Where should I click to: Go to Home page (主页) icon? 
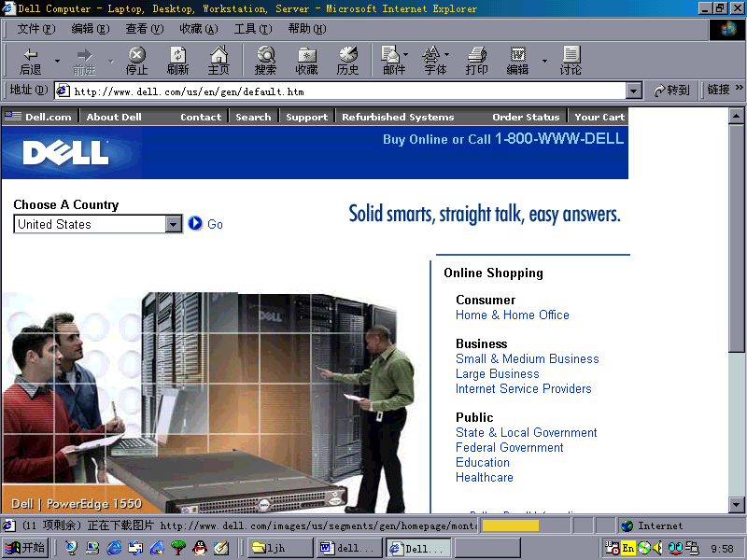click(219, 61)
